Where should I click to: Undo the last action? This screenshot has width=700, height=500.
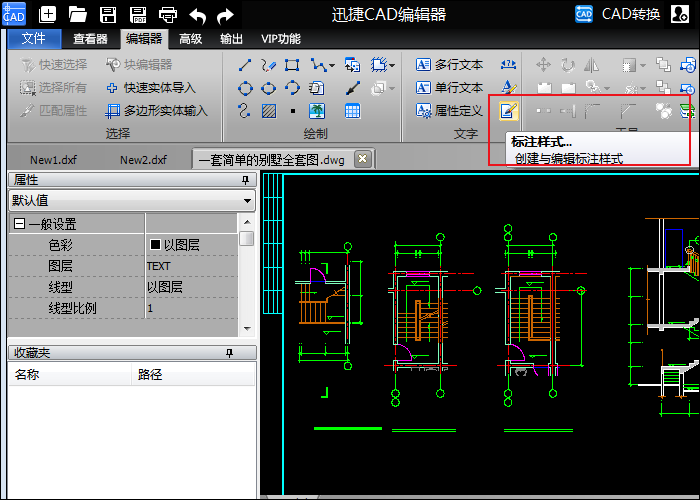(x=197, y=16)
